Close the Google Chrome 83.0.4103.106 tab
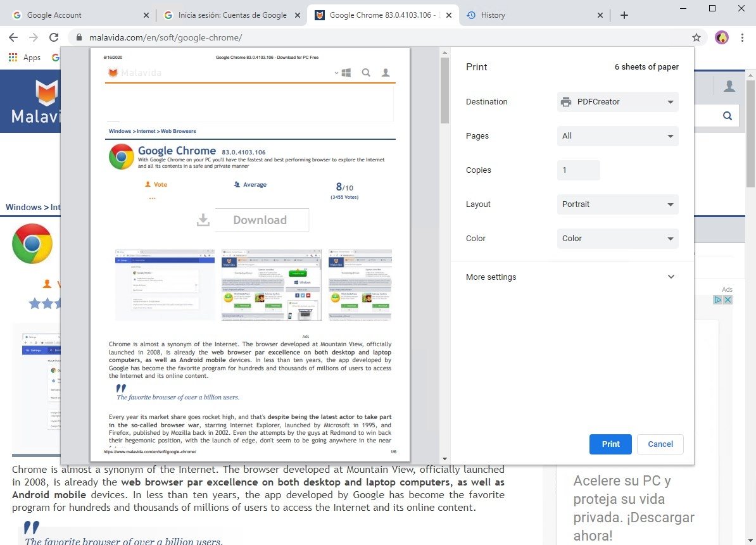Viewport: 756px width, 545px height. coord(449,15)
